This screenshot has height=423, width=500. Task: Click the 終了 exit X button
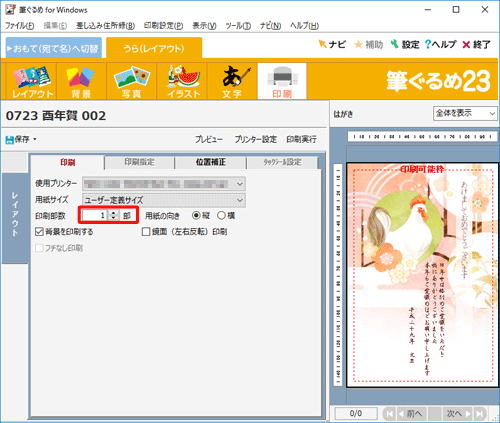pyautogui.click(x=476, y=44)
